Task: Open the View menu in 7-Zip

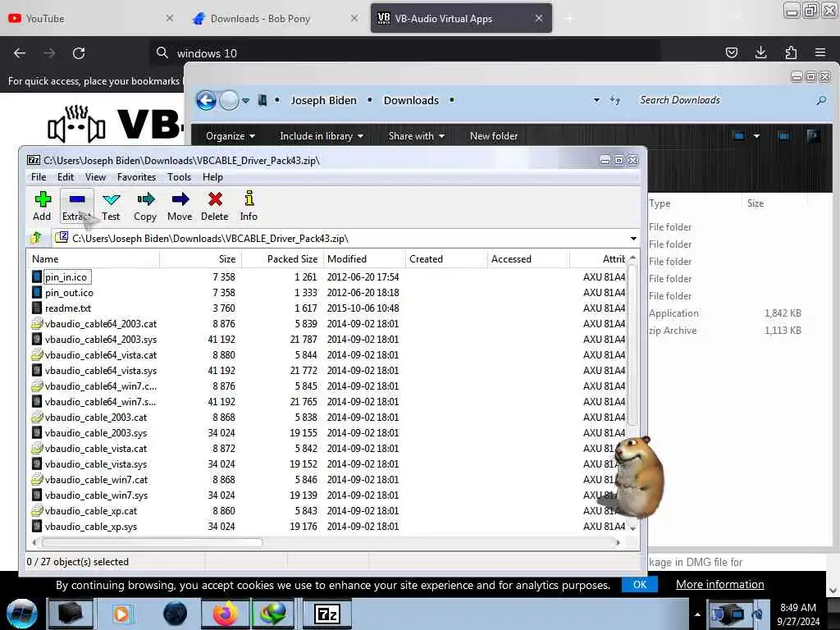Action: coord(95,177)
